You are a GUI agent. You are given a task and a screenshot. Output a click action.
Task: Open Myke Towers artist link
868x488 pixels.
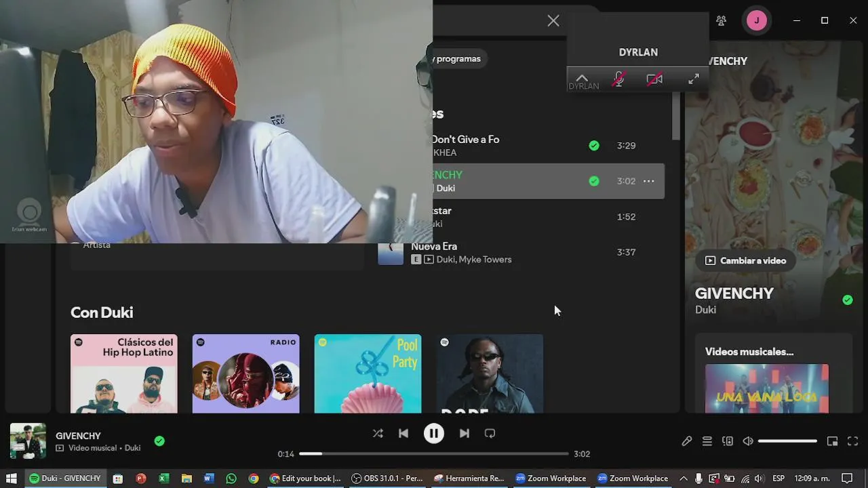pos(485,260)
